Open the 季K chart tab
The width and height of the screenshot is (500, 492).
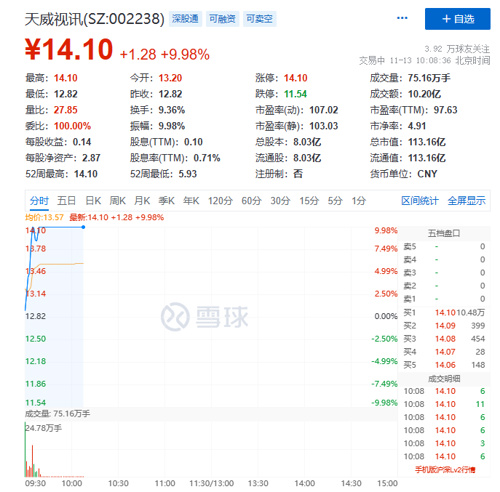pyautogui.click(x=166, y=201)
